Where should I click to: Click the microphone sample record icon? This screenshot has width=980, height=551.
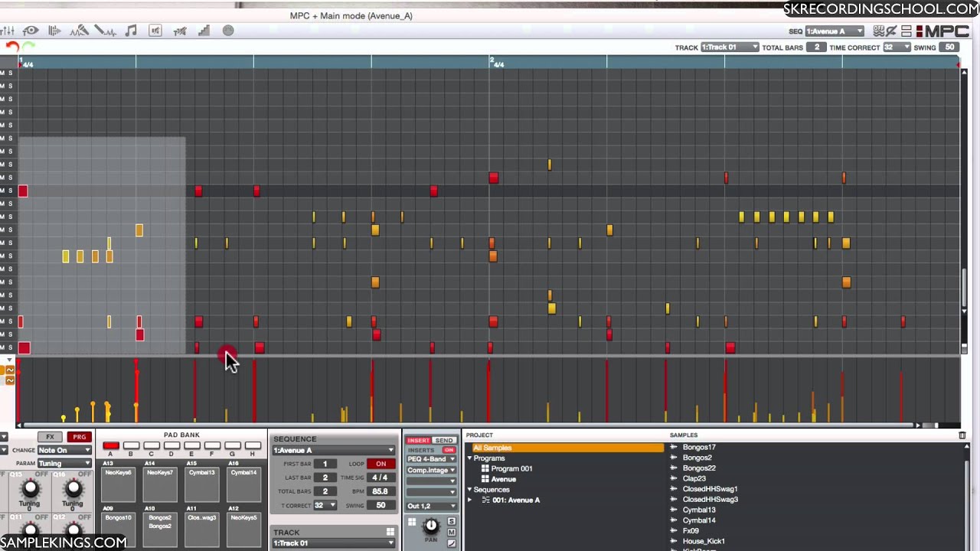(80, 31)
